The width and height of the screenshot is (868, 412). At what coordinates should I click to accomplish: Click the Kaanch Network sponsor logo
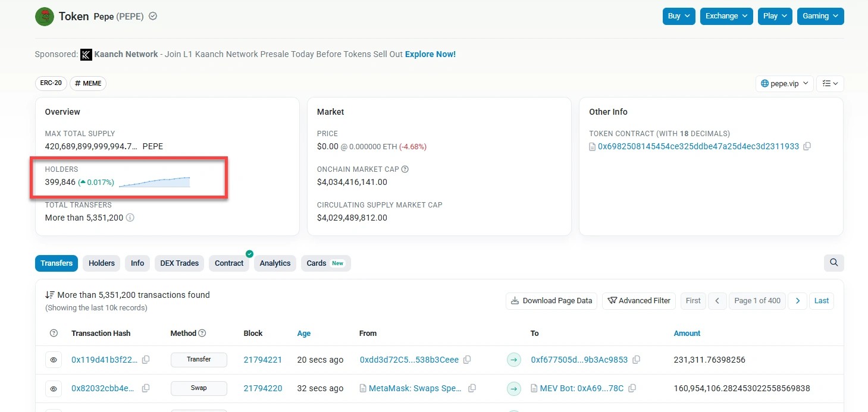tap(86, 54)
